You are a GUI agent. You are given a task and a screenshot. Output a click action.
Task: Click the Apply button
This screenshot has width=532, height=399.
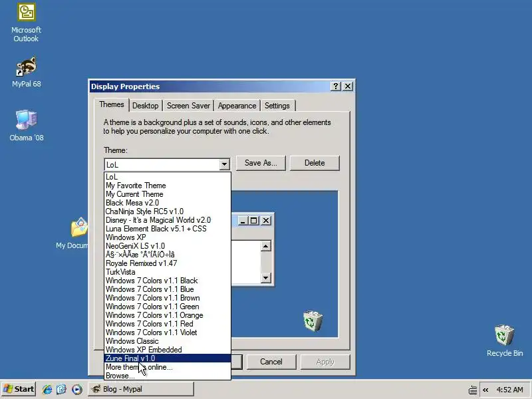325,362
